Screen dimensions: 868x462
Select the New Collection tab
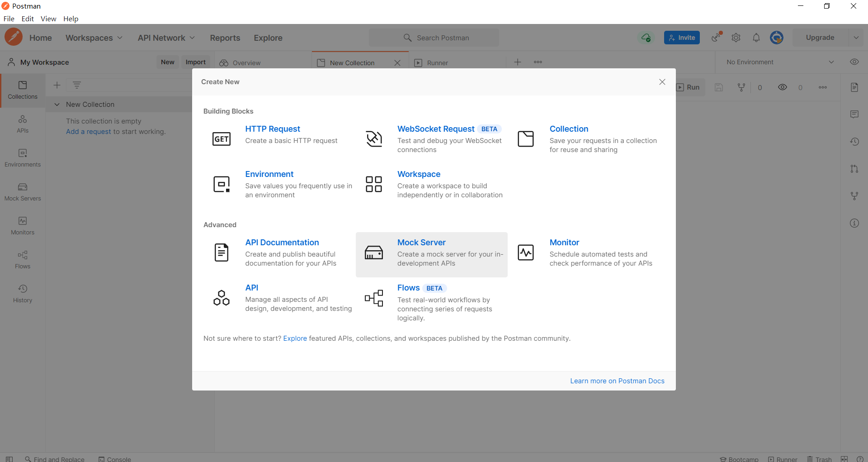[352, 63]
